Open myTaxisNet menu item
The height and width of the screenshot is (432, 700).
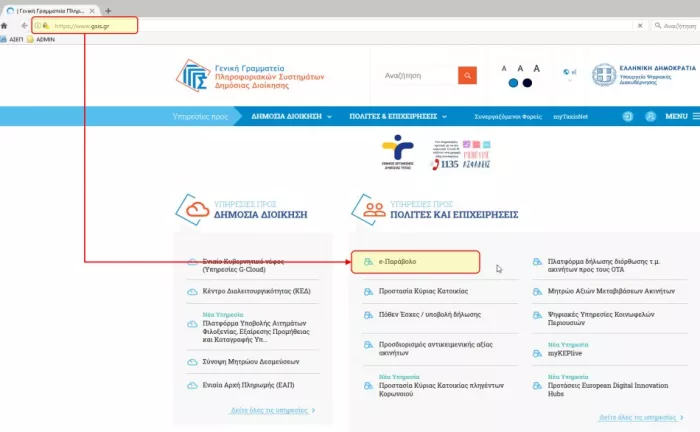570,116
